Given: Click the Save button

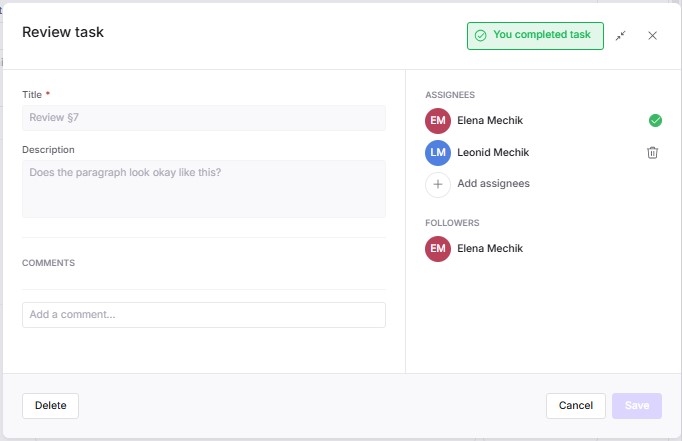Looking at the screenshot, I should coord(636,405).
